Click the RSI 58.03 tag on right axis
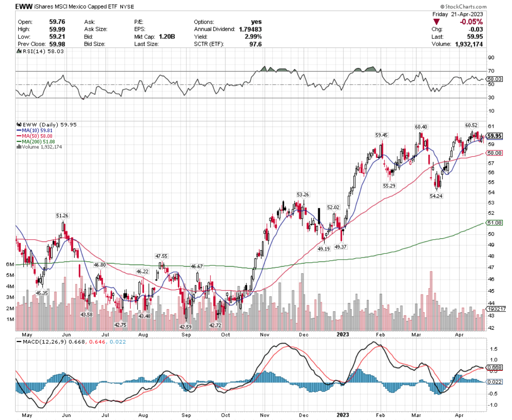 (x=495, y=79)
